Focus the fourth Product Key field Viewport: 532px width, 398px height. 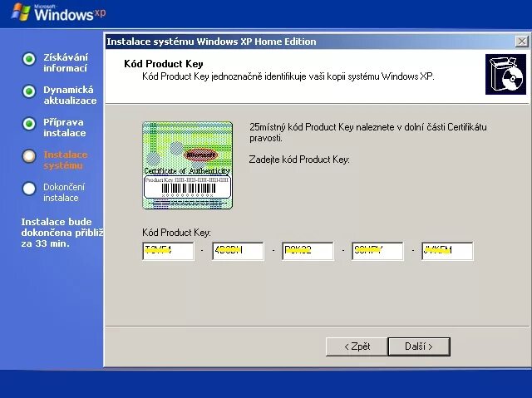click(x=377, y=251)
